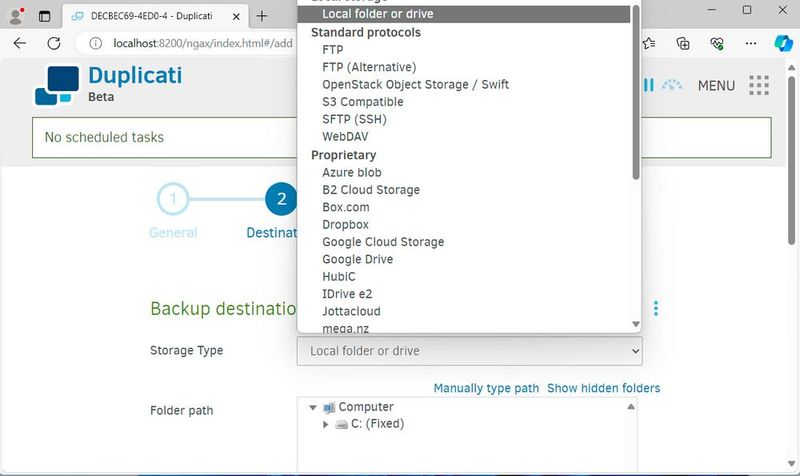This screenshot has width=800, height=476.
Task: Click the Duplicati logo
Action: pyautogui.click(x=57, y=85)
